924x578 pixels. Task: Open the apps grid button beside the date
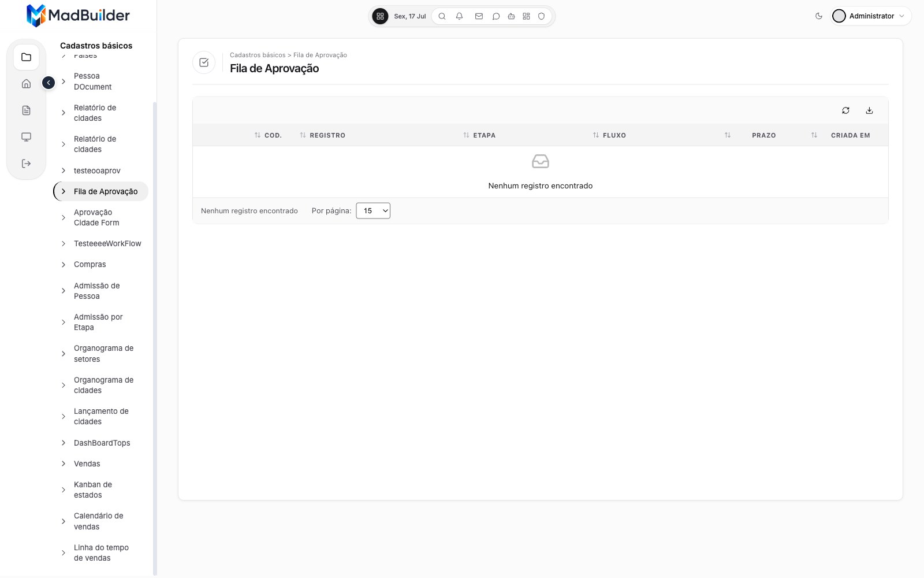[380, 16]
